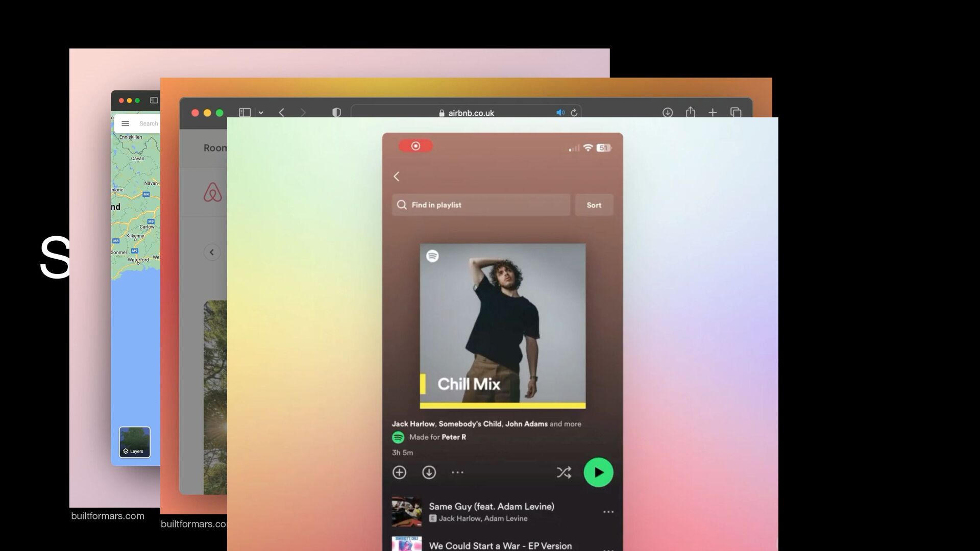
Task: Open Safari downloads icon
Action: [x=668, y=112]
